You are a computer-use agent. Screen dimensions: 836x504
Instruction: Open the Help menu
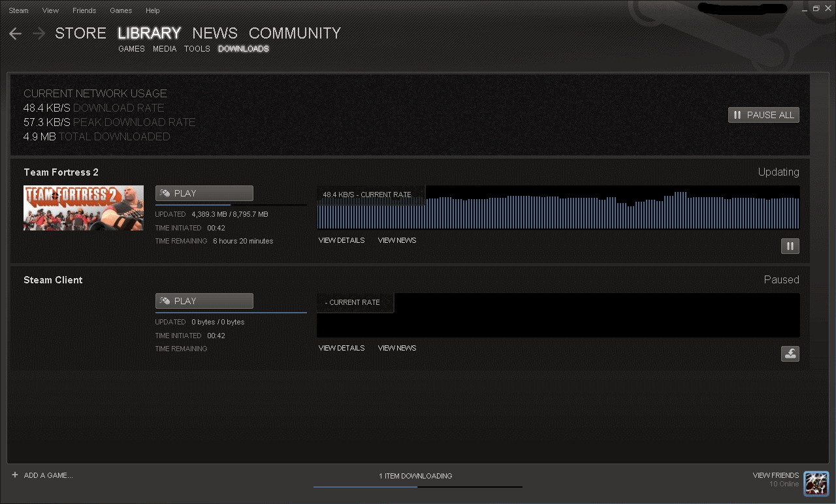tap(153, 10)
